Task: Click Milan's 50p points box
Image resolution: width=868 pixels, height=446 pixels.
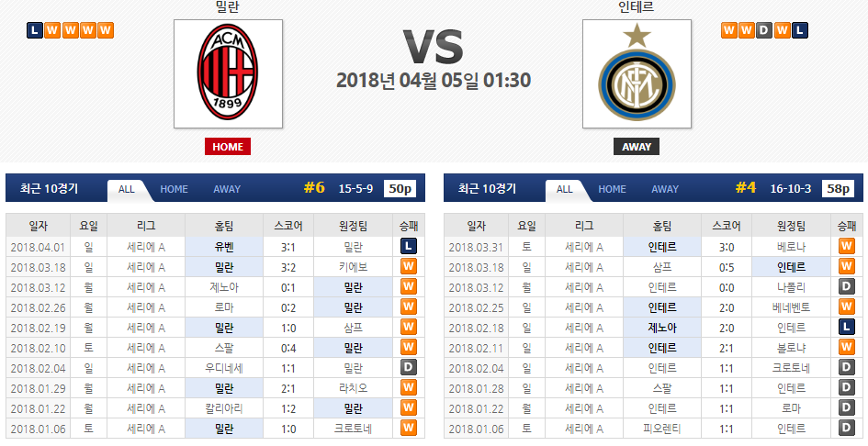Action: pos(400,189)
